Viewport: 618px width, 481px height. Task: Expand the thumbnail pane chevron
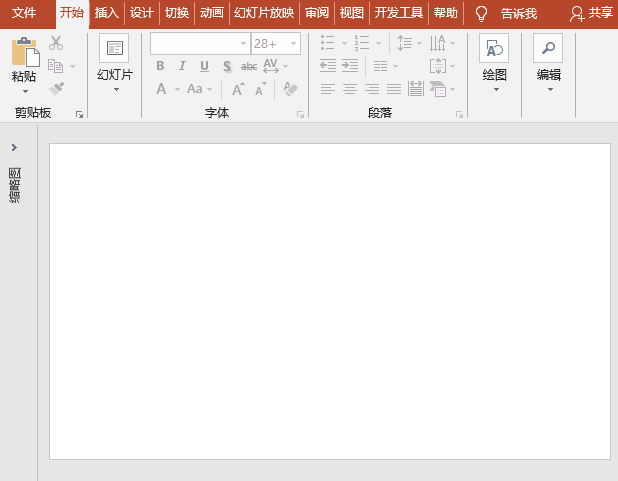[15, 147]
